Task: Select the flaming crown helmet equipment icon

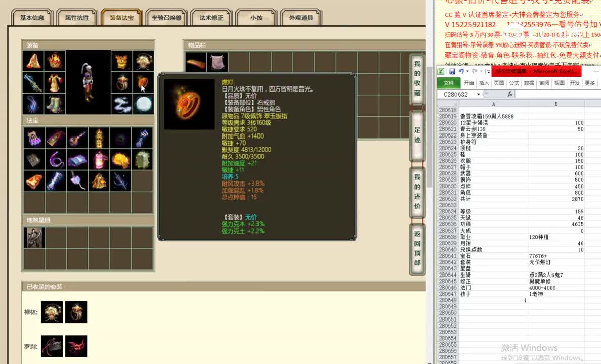Action: [55, 61]
